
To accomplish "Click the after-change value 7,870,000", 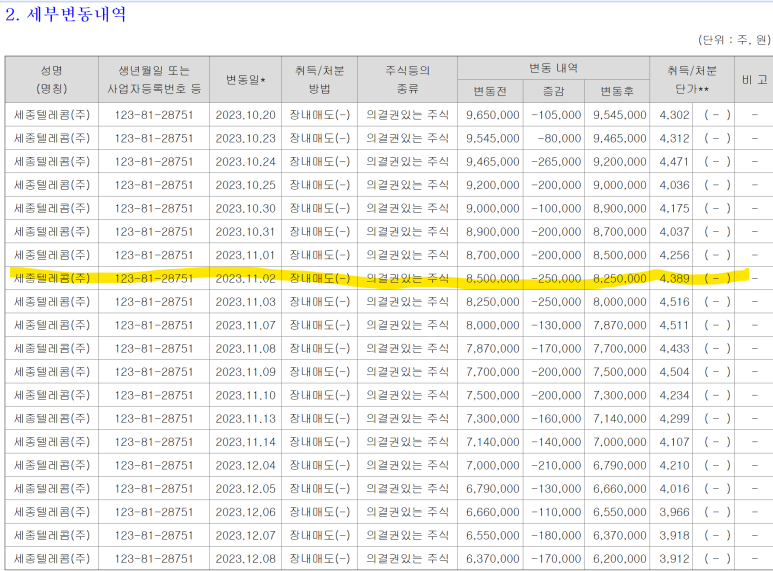I will pyautogui.click(x=620, y=325).
